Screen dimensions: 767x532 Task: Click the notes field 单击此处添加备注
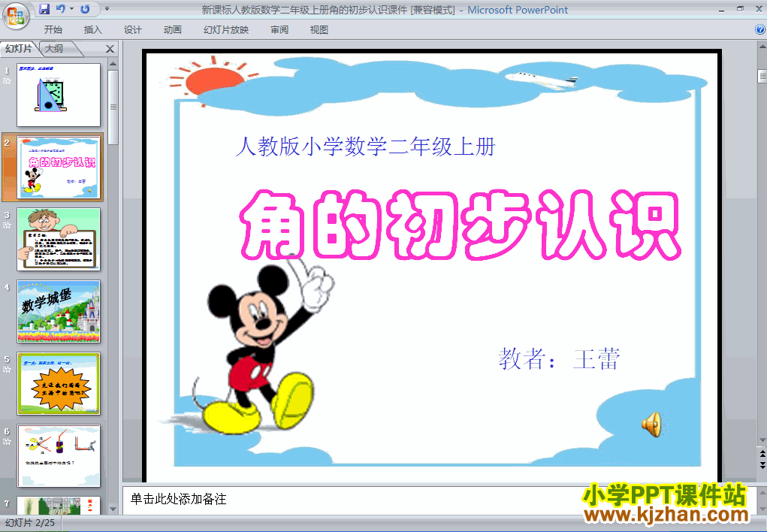coord(439,499)
